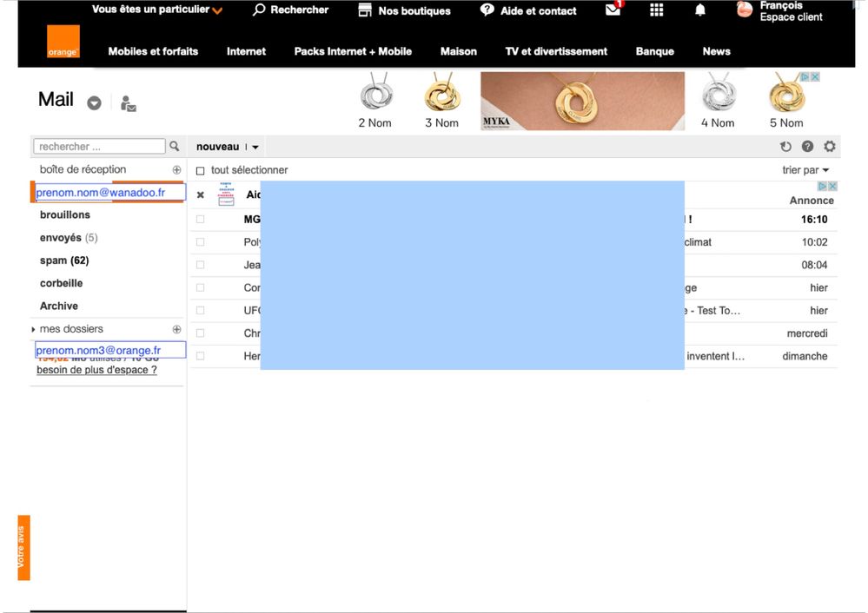
Task: Click the notification bell icon
Action: 699,10
